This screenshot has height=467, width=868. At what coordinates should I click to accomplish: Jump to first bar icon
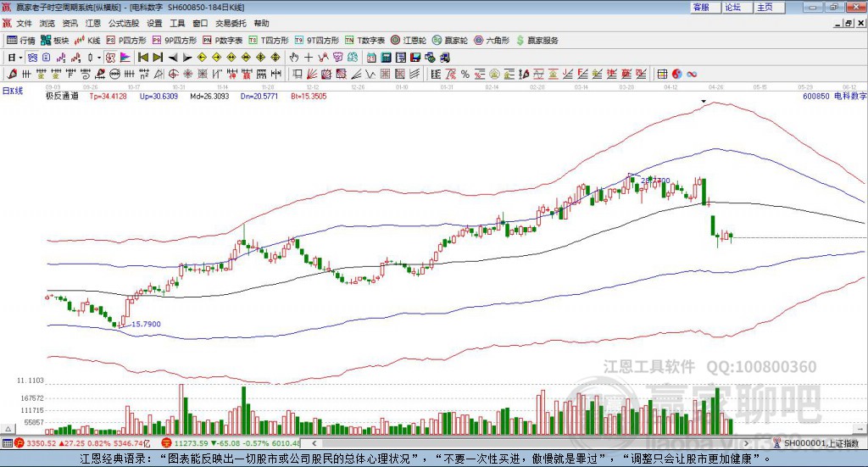click(143, 58)
